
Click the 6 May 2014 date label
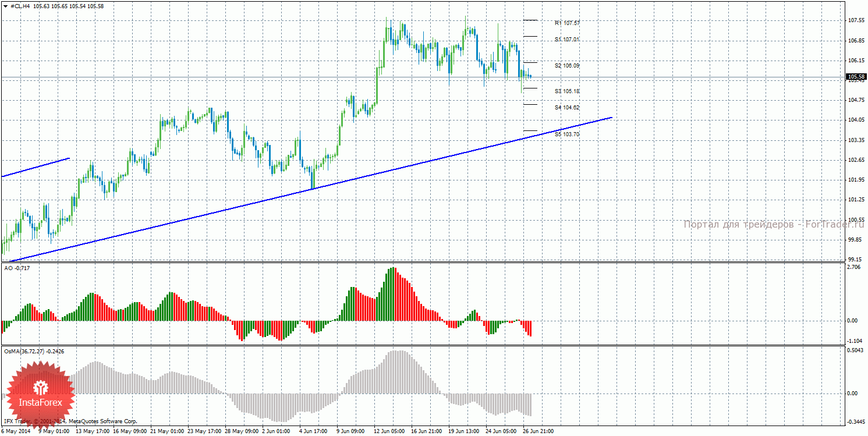pos(15,432)
